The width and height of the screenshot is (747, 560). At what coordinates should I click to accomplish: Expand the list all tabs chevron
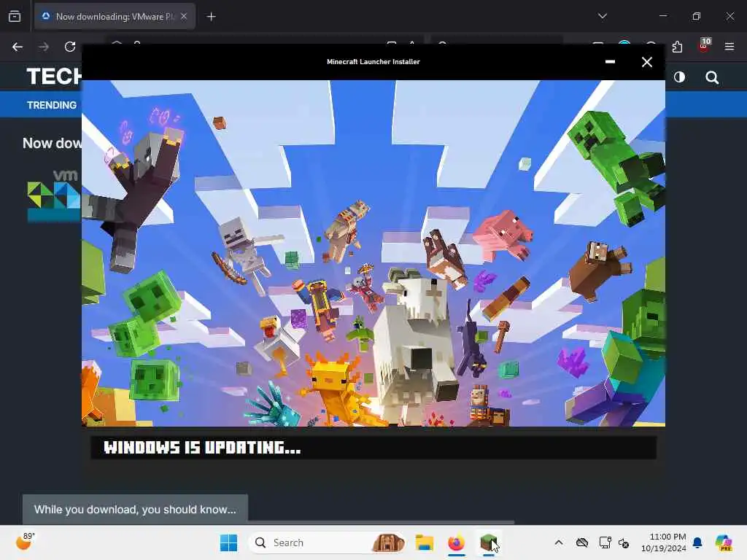[602, 16]
